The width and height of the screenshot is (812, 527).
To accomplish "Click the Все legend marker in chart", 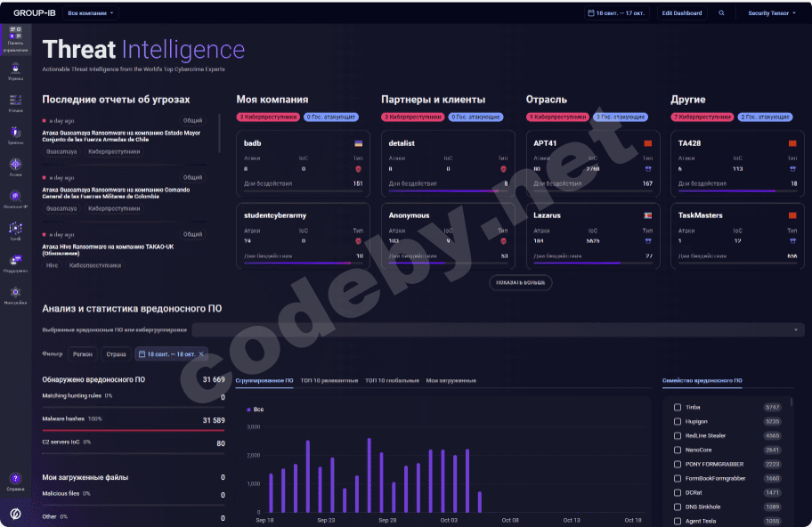I will tap(249, 409).
